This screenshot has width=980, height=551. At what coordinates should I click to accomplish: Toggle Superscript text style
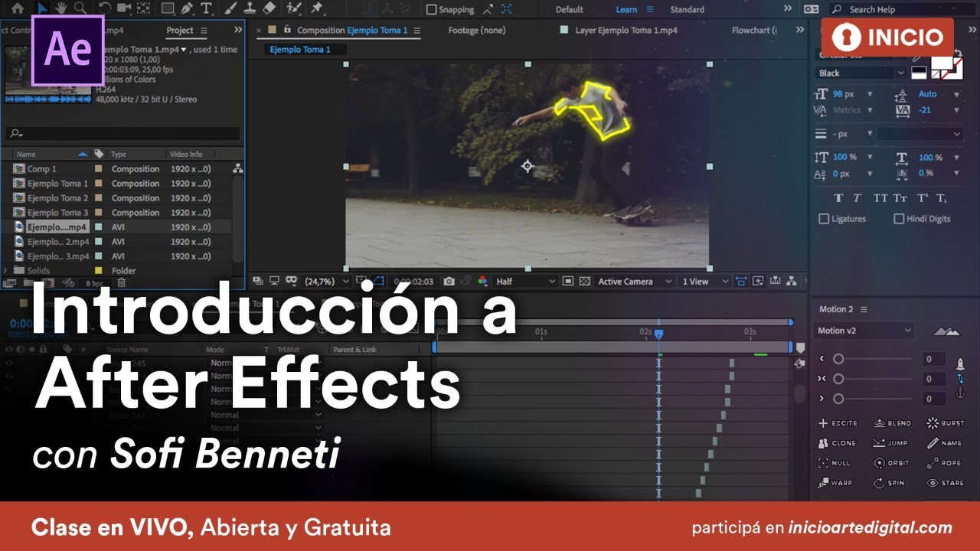pyautogui.click(x=923, y=198)
